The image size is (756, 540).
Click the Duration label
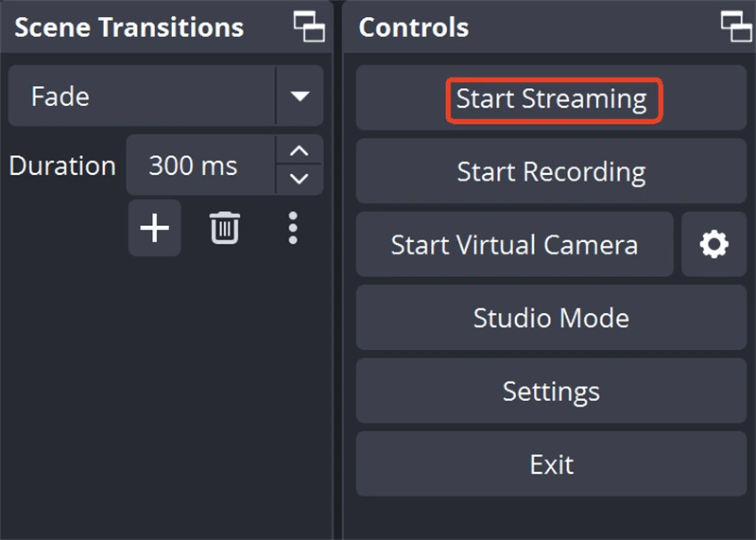62,165
